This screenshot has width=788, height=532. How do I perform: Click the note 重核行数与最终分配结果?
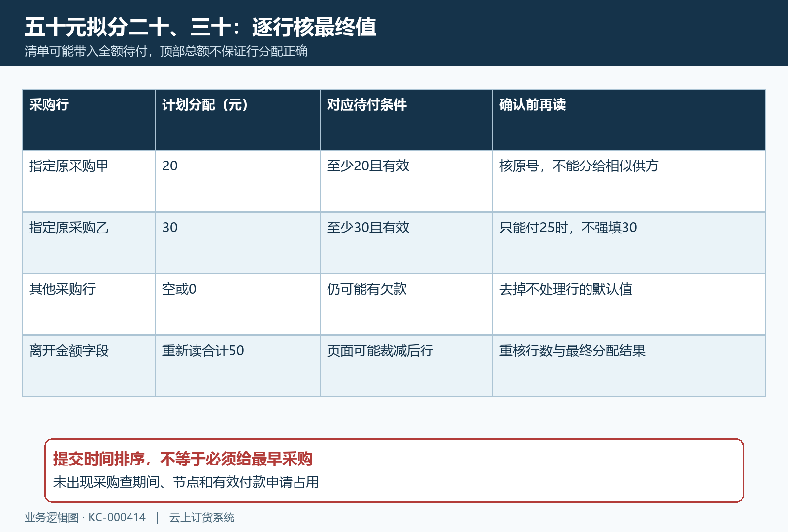pos(572,351)
